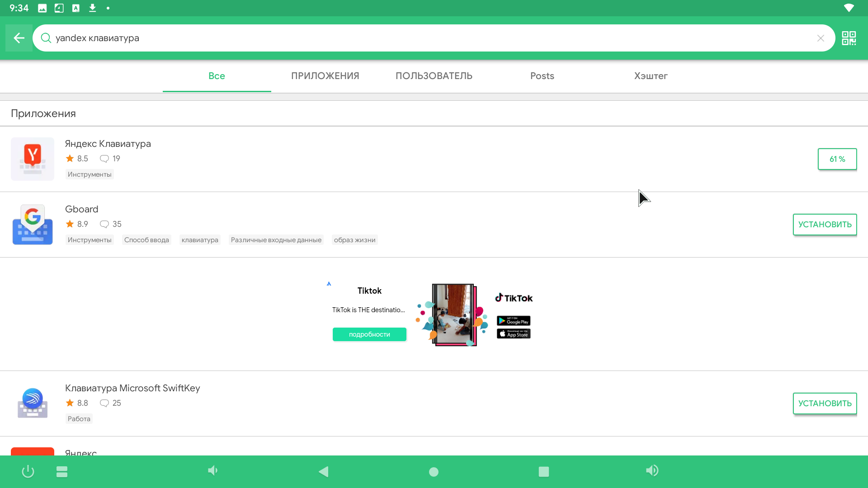
Task: Open comments count 35 on Gboard
Action: click(x=111, y=224)
